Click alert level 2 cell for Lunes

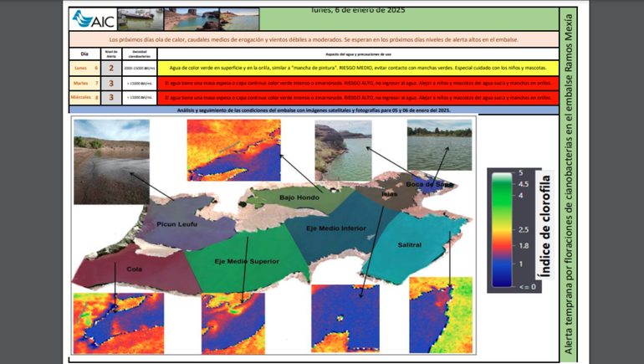pos(111,68)
